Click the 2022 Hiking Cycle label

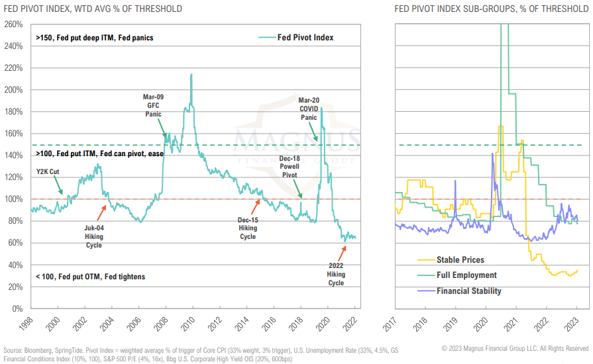(x=336, y=274)
